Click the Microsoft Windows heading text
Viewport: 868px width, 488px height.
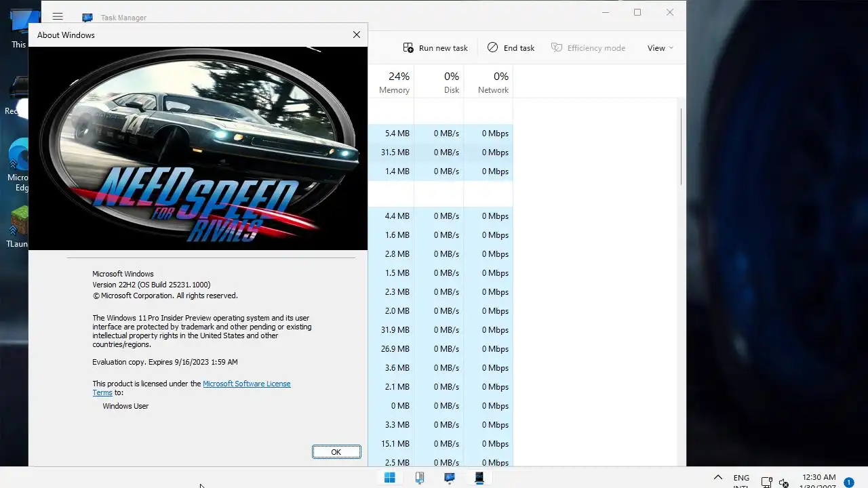coord(123,274)
